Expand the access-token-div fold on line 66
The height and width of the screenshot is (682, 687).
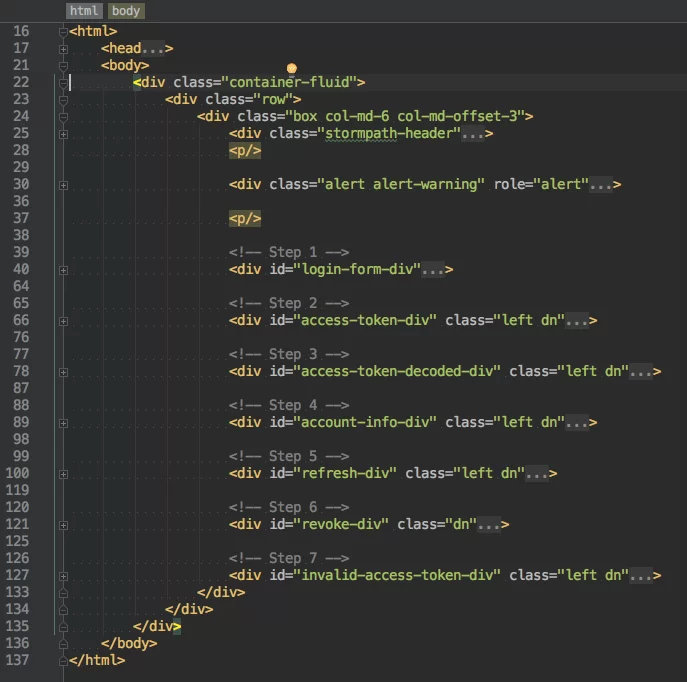click(63, 322)
